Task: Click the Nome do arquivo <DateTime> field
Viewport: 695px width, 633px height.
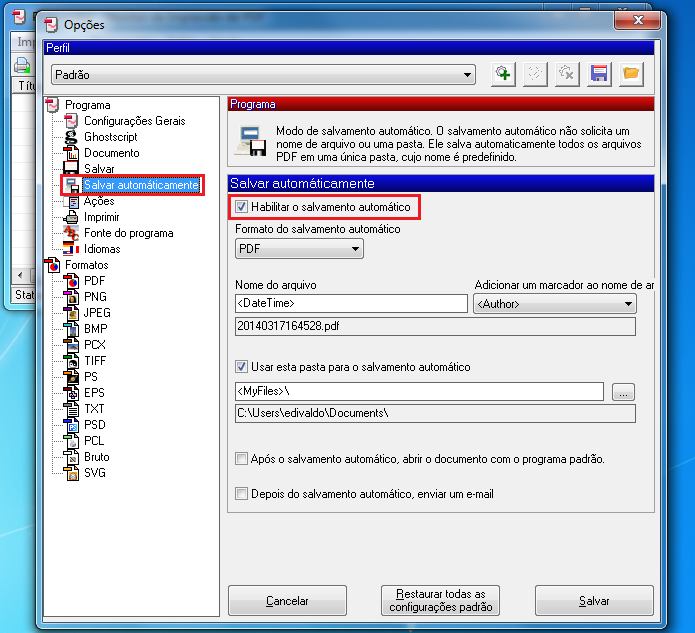Action: pyautogui.click(x=351, y=304)
